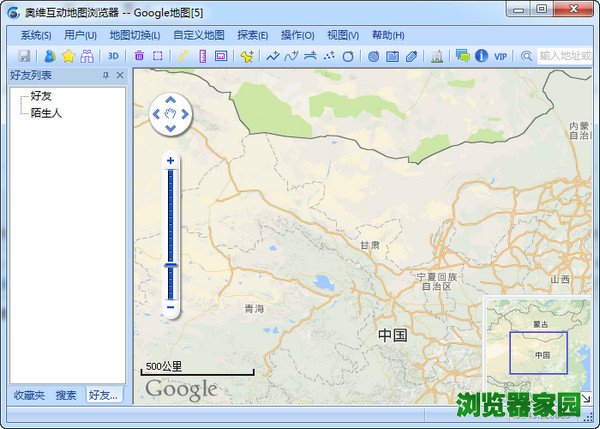Open the 自定义地图 menu

[x=198, y=35]
